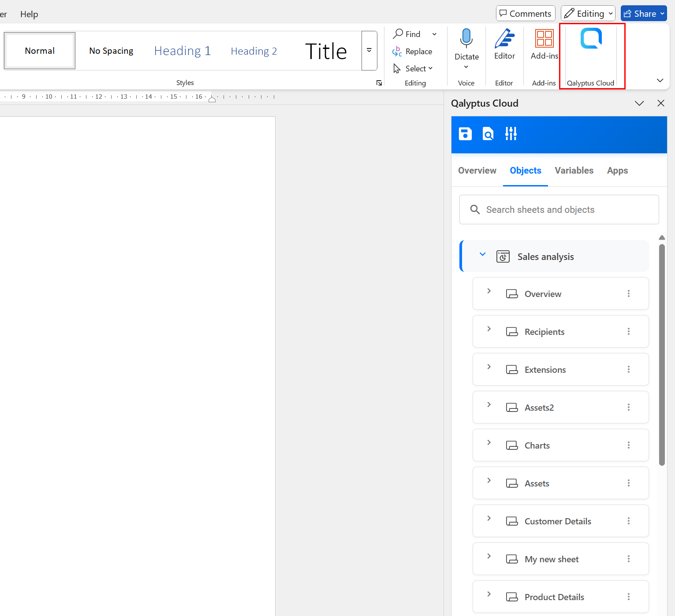Screen dimensions: 675x616
Task: Click the search sheets and objects field
Action: pyautogui.click(x=559, y=210)
